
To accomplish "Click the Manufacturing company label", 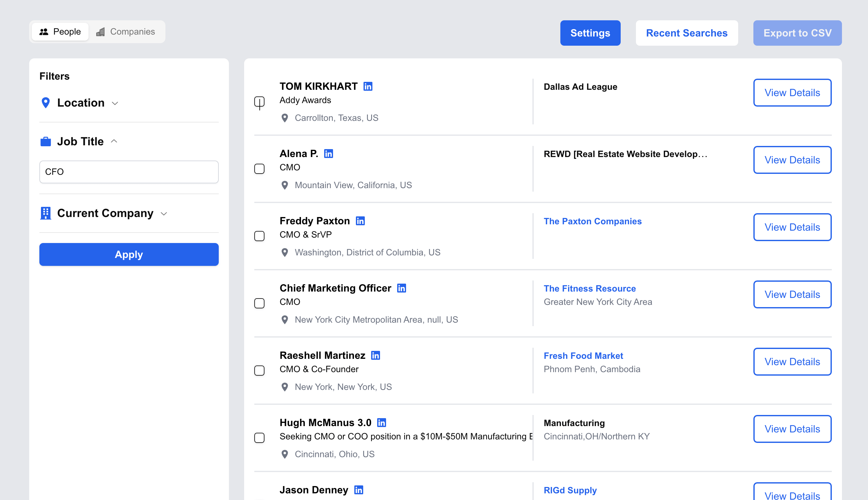I will click(x=574, y=424).
